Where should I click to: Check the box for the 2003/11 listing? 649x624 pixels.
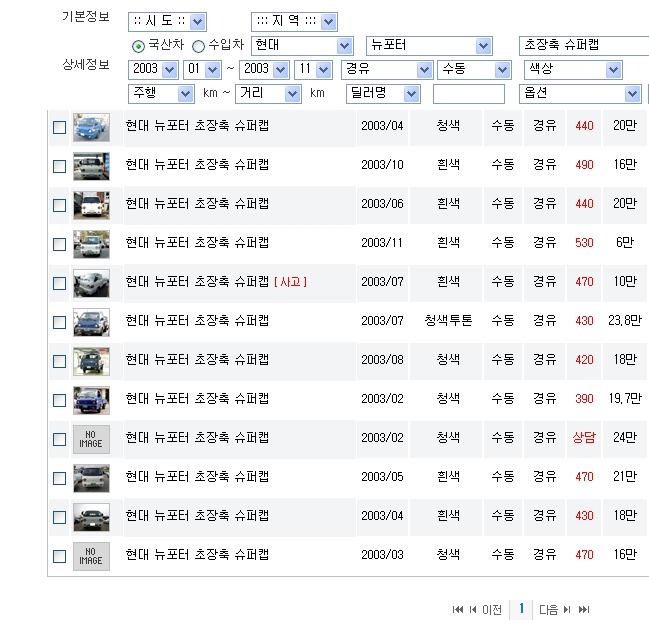coord(60,244)
